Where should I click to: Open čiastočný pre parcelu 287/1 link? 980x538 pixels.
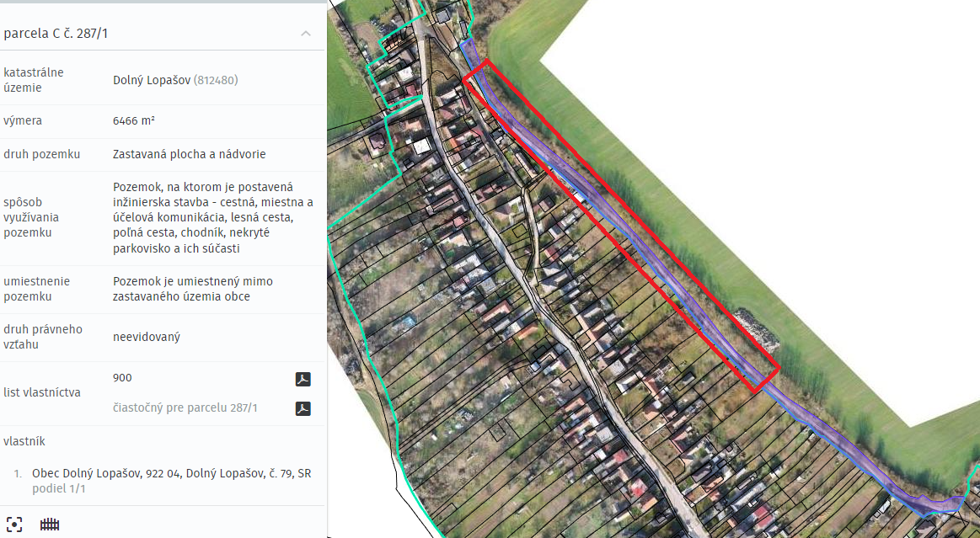pyautogui.click(x=185, y=407)
